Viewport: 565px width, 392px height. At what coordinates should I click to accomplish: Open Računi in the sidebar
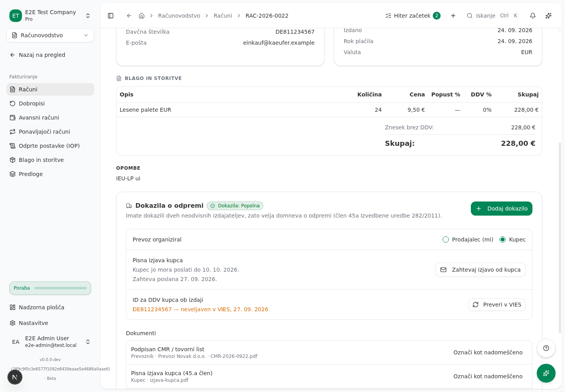click(x=50, y=89)
